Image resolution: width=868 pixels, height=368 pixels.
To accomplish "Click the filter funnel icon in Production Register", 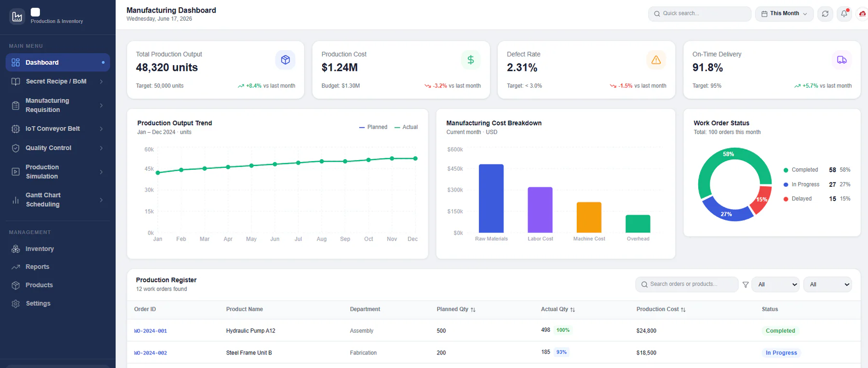I will pyautogui.click(x=746, y=285).
